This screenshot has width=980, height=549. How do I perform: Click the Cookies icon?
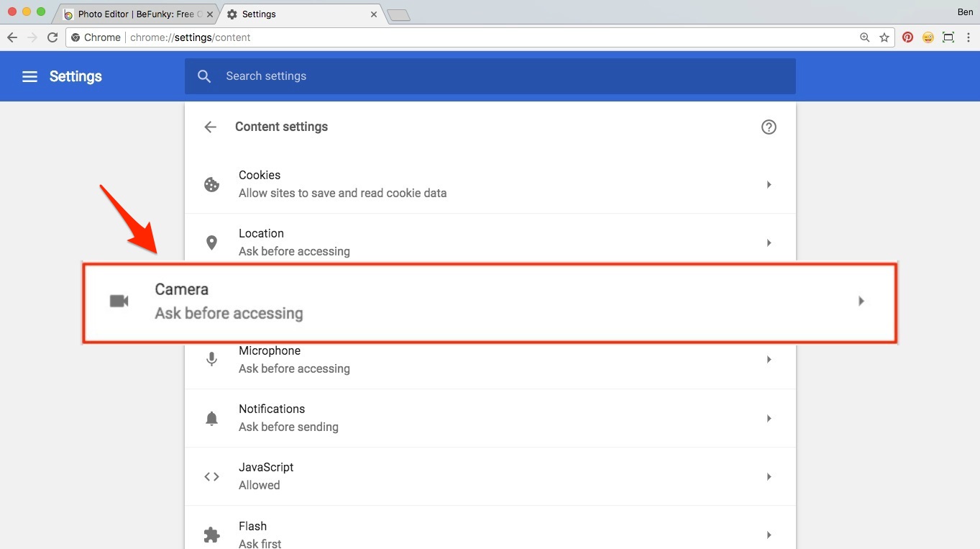(x=211, y=185)
